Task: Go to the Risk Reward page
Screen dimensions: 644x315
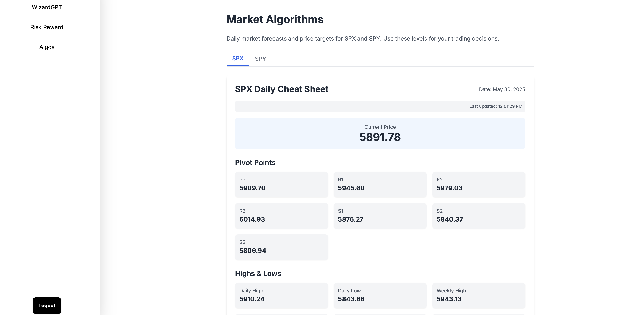Action: click(x=47, y=27)
